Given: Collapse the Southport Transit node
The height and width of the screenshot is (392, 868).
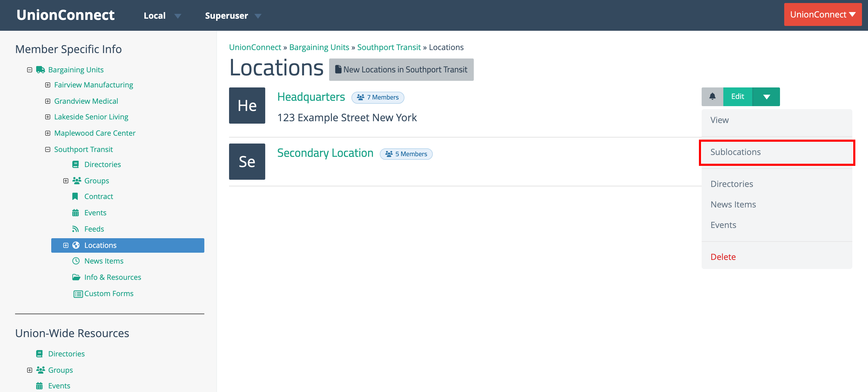Looking at the screenshot, I should click(48, 149).
